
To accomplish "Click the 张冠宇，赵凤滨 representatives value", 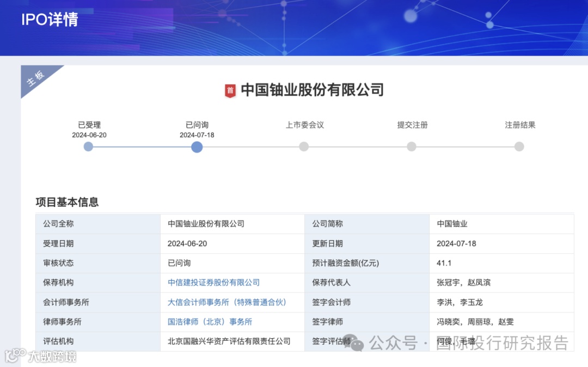I will click(463, 283).
